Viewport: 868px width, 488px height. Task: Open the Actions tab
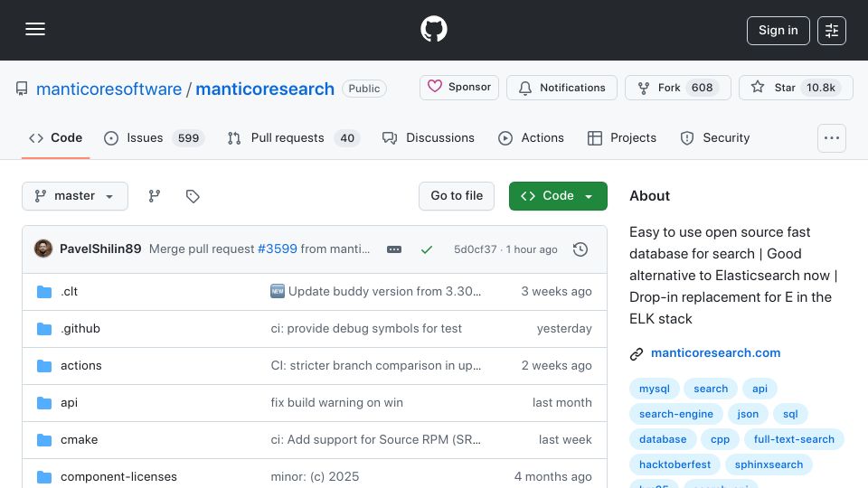click(531, 137)
